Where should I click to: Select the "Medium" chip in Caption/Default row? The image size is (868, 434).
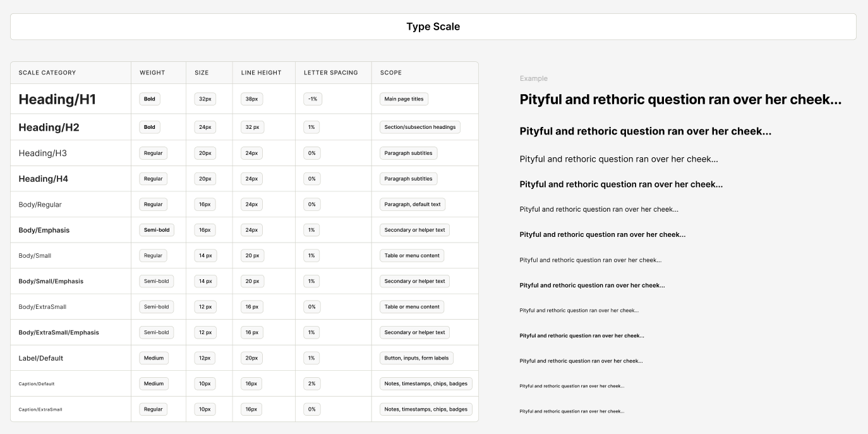tap(154, 384)
